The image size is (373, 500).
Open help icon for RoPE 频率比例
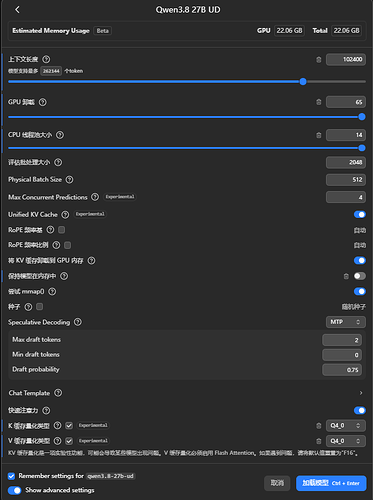56,245
